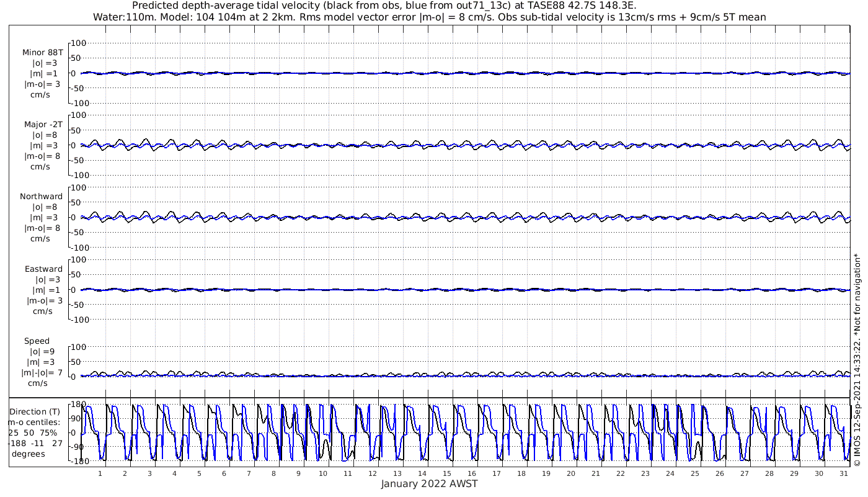868x497 pixels.
Task: Click the 'Eastward' panel label
Action: tap(43, 269)
